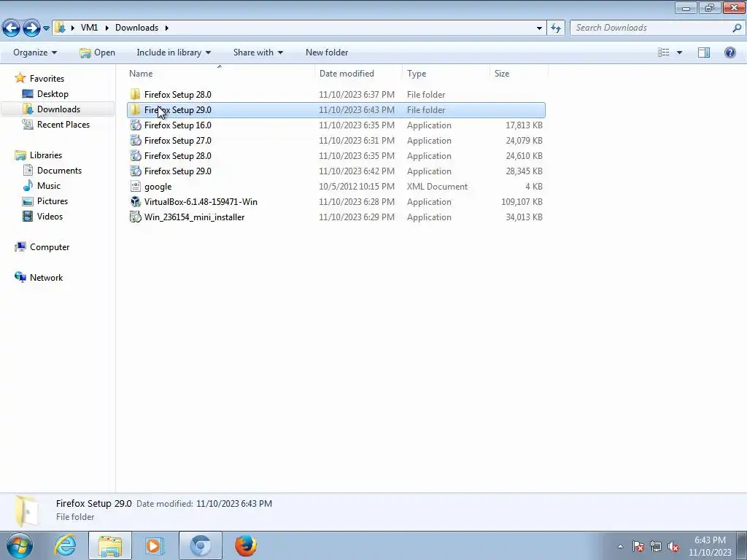Sort by the Type column header
747x560 pixels.
point(417,74)
